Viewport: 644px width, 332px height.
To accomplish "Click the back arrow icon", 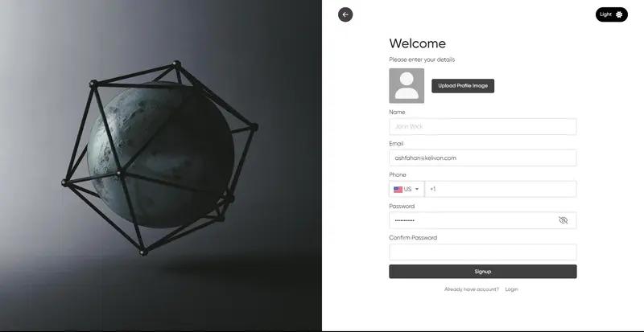I will click(345, 14).
